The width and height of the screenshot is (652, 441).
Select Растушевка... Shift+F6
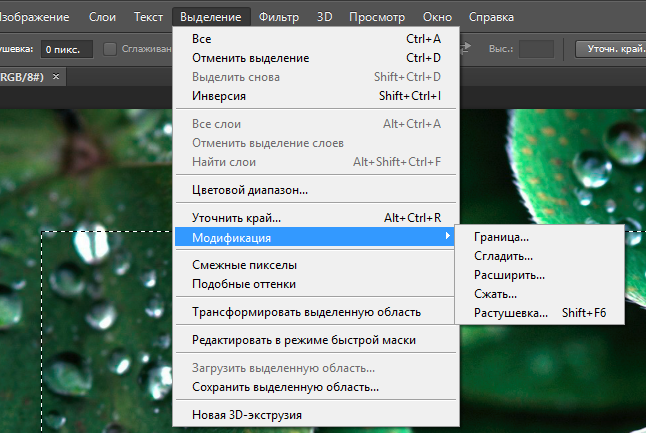pos(540,313)
